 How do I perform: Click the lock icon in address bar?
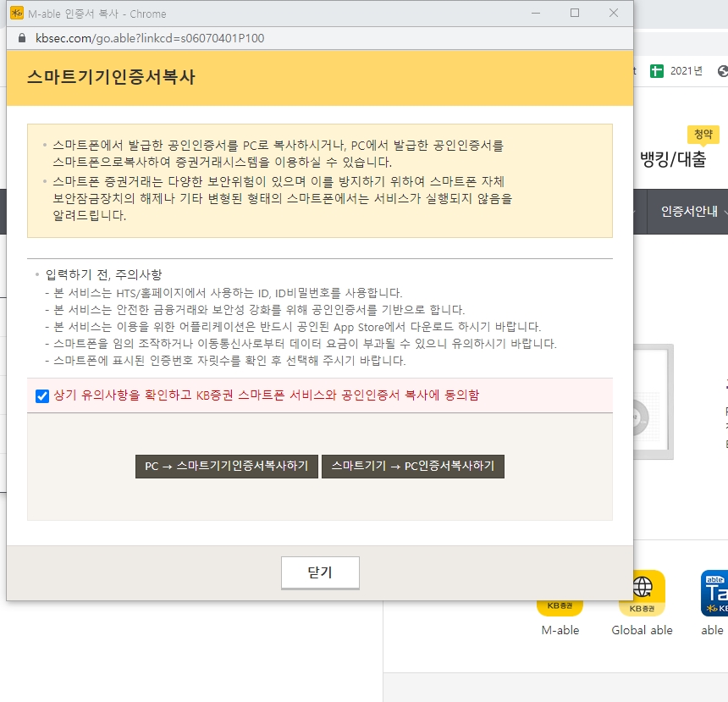point(22,38)
